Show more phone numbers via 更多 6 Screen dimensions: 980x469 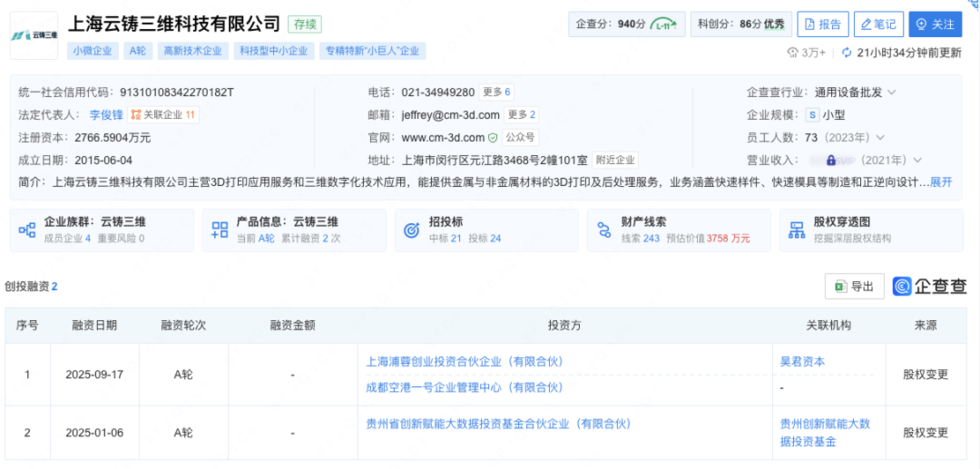pyautogui.click(x=496, y=92)
